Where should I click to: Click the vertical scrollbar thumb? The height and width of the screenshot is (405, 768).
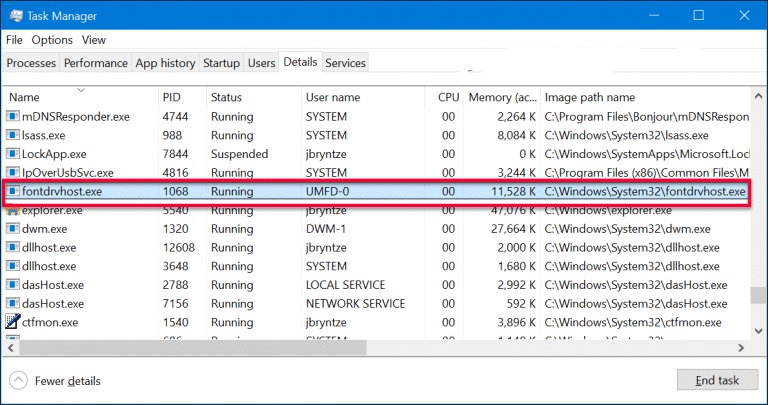(x=758, y=295)
